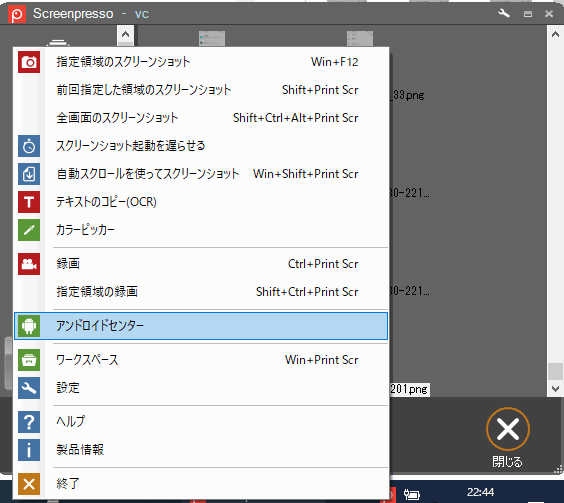
Task: Open カラーピッカー from the menu
Action: [201, 230]
